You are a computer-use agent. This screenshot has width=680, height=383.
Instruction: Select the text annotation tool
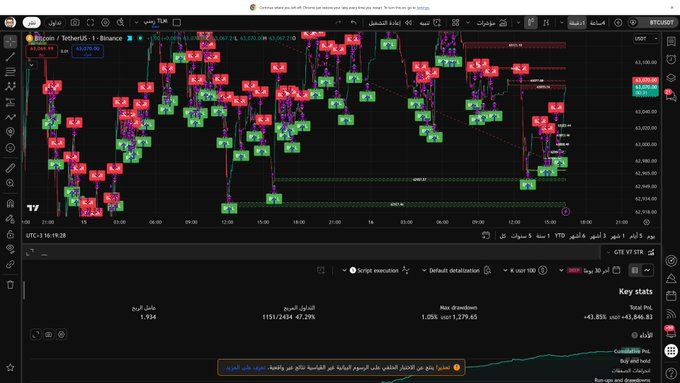(10, 132)
